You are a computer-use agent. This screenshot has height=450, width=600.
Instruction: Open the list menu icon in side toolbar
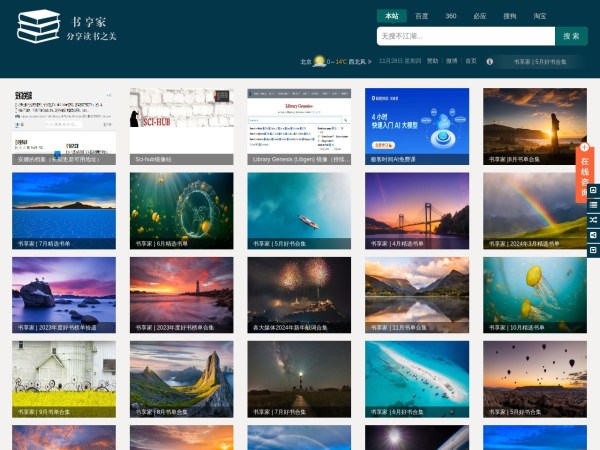[593, 204]
